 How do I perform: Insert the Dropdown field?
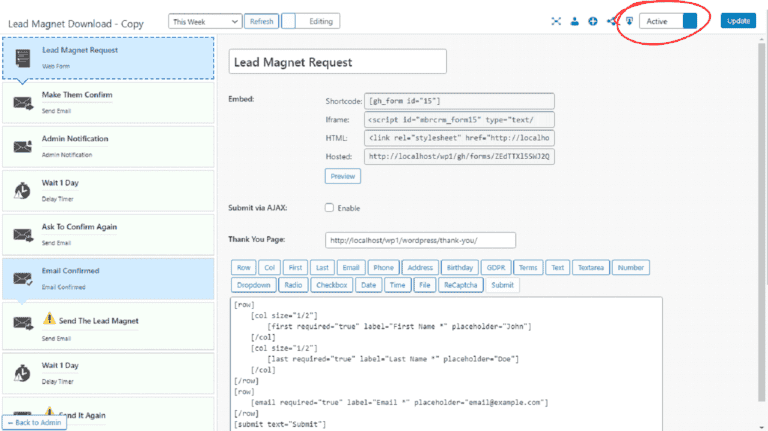pyautogui.click(x=254, y=285)
